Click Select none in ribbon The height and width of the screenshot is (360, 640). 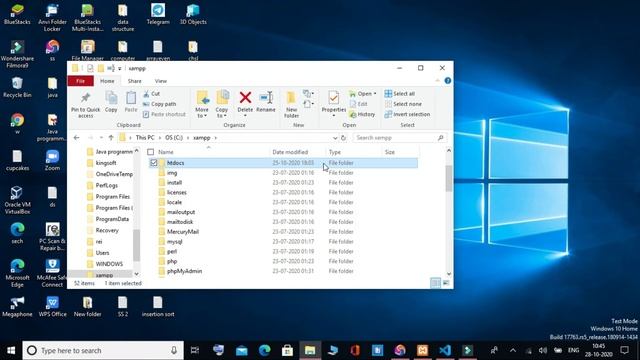[x=403, y=104]
